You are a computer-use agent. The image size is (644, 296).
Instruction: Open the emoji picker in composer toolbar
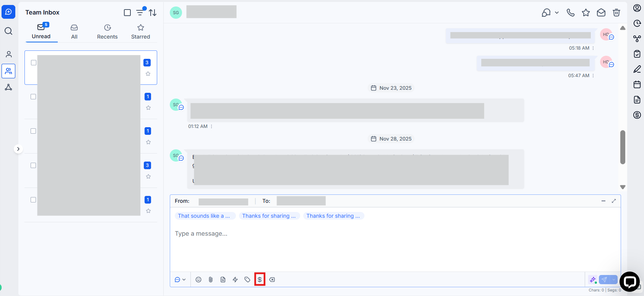[198, 280]
